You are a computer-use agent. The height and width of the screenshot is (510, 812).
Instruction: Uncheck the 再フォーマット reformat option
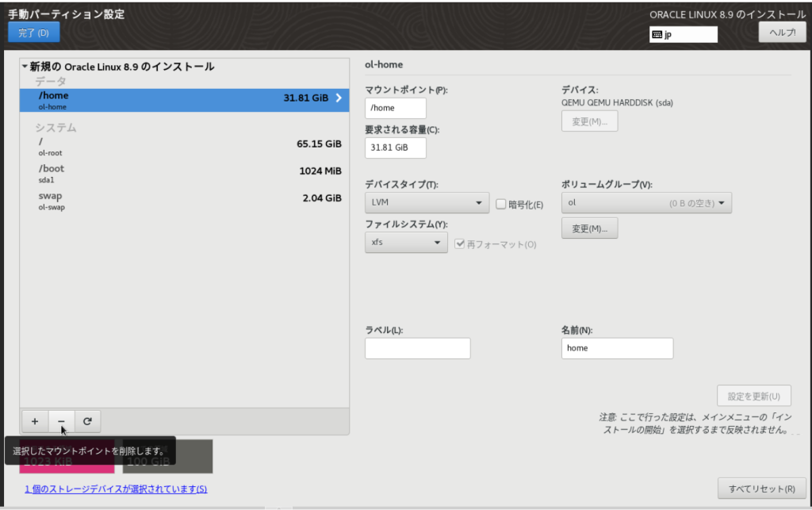[x=461, y=243]
